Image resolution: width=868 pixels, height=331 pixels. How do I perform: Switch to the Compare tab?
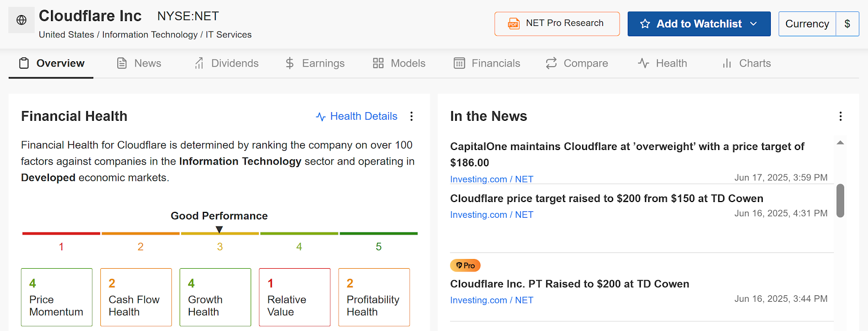click(577, 63)
